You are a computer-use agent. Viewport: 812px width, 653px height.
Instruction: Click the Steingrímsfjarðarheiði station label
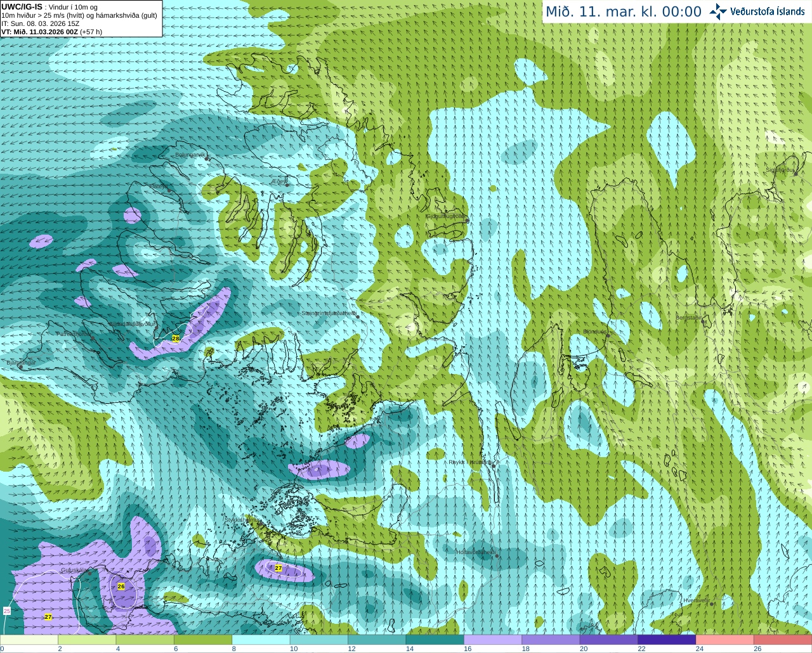(329, 313)
